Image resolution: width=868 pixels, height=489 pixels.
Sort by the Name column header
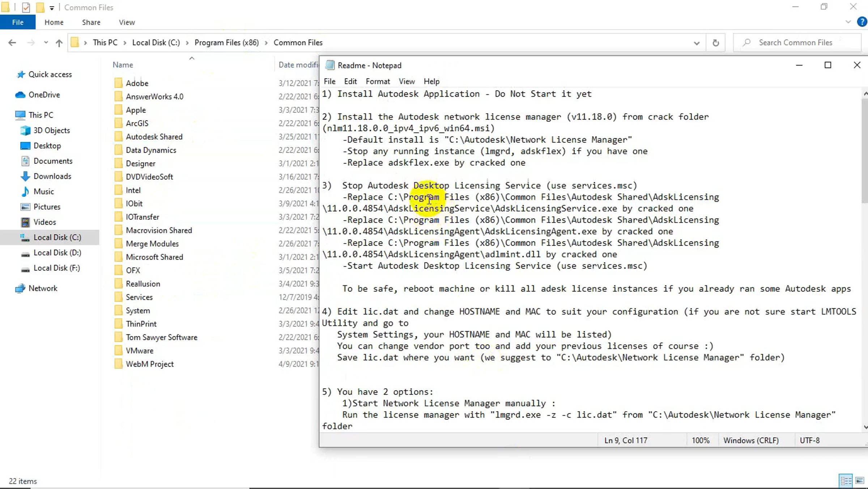[123, 65]
